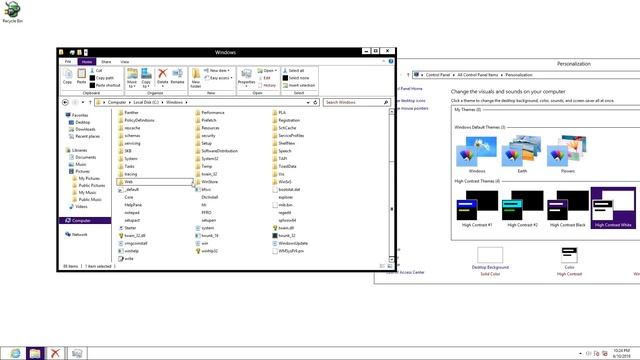Select High Contrast #1 theme

click(477, 208)
